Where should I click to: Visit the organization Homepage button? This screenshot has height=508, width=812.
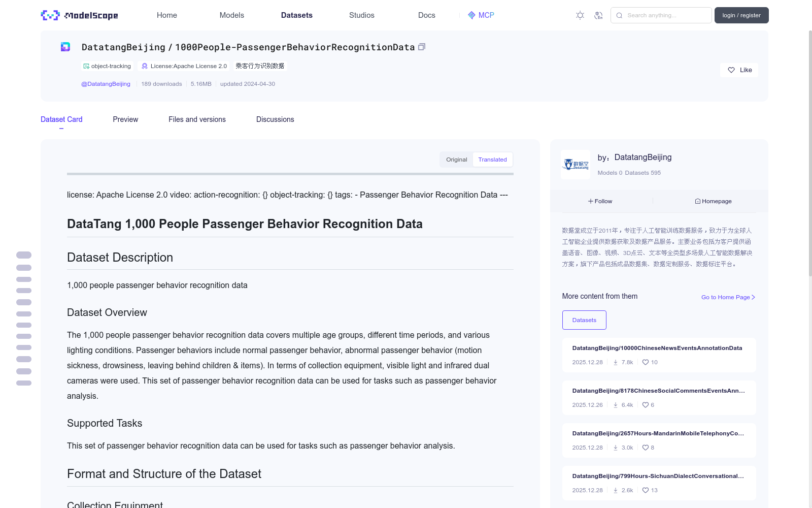tap(713, 201)
